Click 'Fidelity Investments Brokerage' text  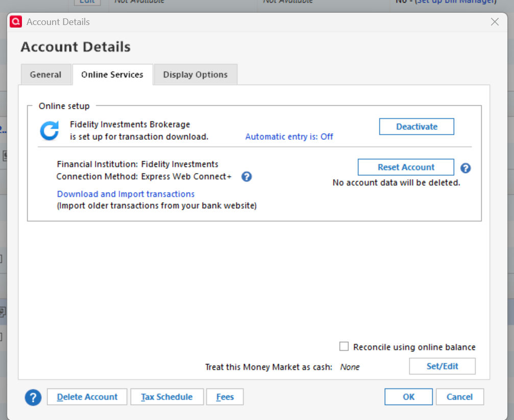pos(130,125)
